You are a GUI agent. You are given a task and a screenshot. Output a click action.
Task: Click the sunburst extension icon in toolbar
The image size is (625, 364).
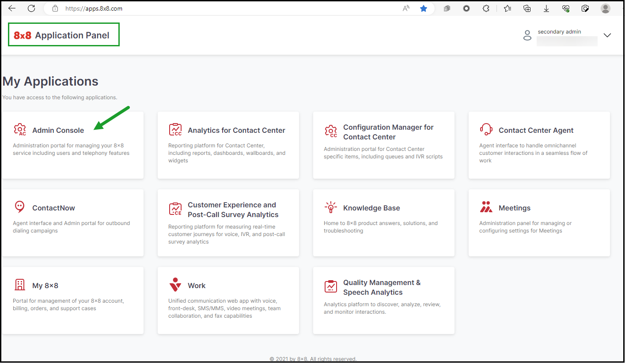(466, 8)
